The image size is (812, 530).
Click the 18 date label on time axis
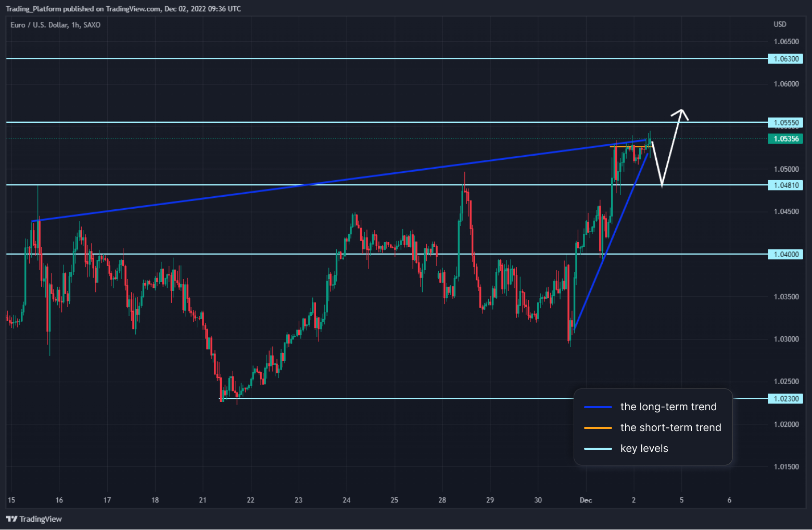click(155, 500)
